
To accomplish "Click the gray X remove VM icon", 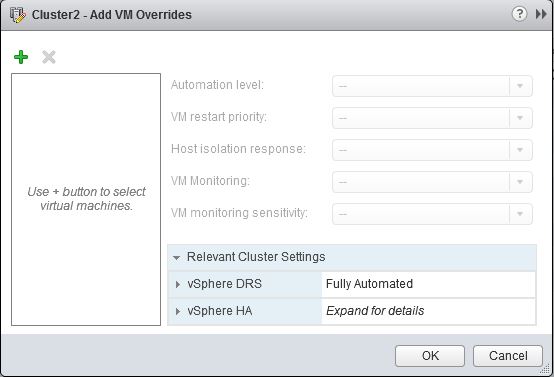I will [x=49, y=57].
